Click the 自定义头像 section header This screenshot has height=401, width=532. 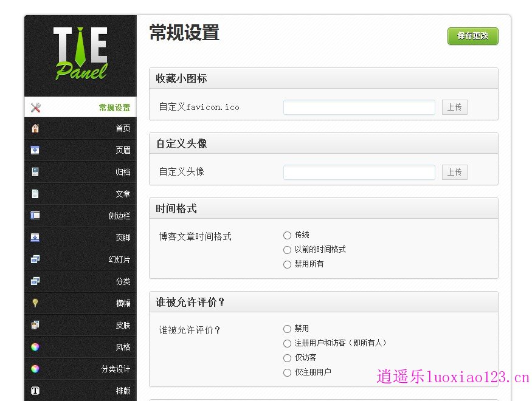coord(323,143)
